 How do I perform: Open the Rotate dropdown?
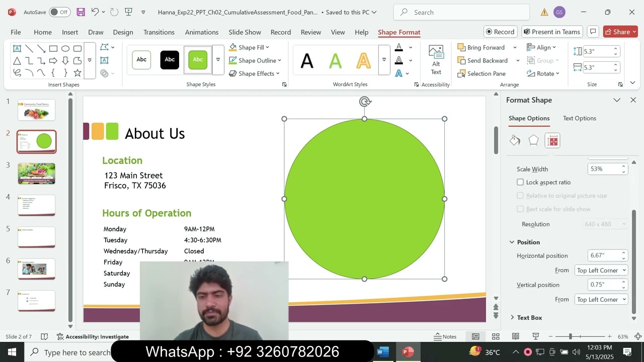click(x=543, y=73)
